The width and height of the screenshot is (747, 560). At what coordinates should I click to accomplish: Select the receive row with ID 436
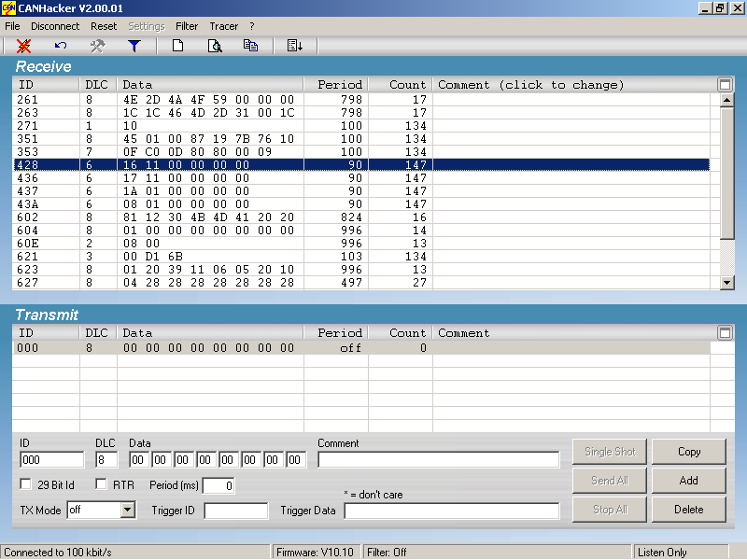click(x=361, y=178)
